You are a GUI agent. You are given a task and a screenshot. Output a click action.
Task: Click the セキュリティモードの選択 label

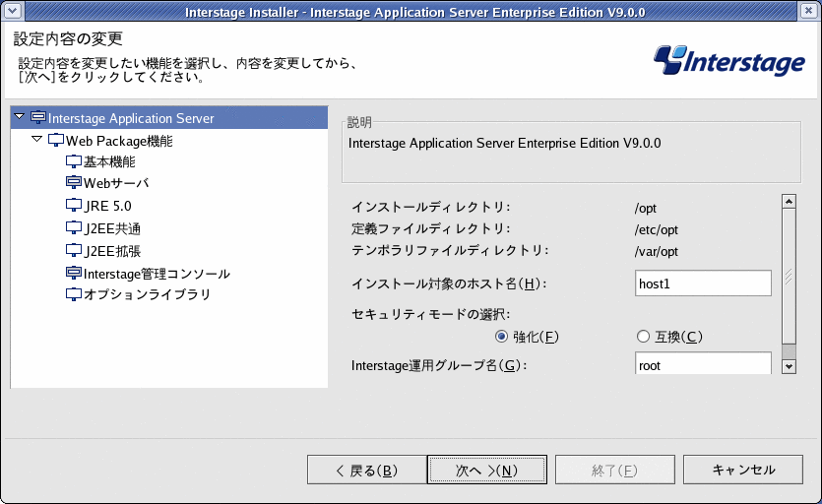430,314
